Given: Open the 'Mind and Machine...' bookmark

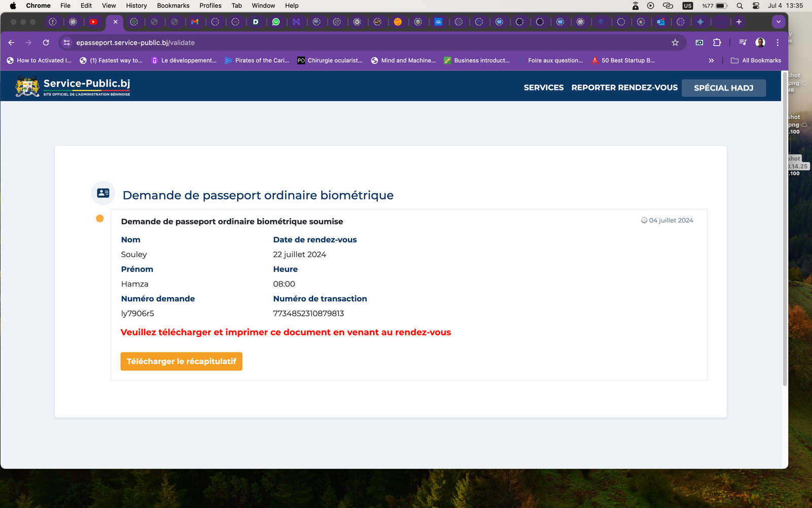Looking at the screenshot, I should tap(403, 60).
